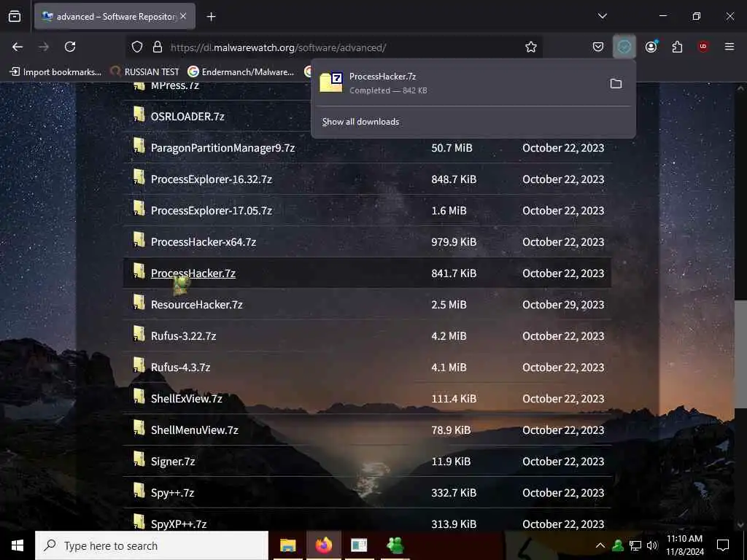Show hidden system tray icons

(600, 545)
